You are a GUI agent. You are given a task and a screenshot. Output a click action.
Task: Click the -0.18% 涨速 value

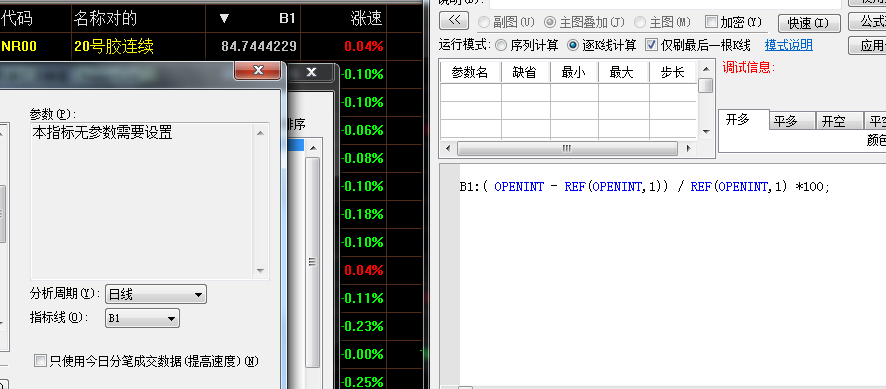pyautogui.click(x=363, y=214)
